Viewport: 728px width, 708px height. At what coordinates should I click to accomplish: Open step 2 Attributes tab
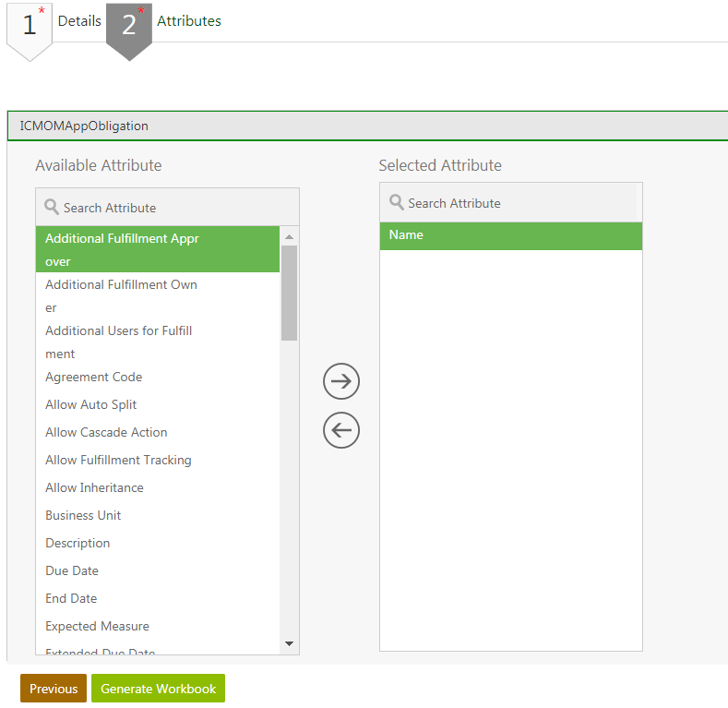pyautogui.click(x=129, y=26)
